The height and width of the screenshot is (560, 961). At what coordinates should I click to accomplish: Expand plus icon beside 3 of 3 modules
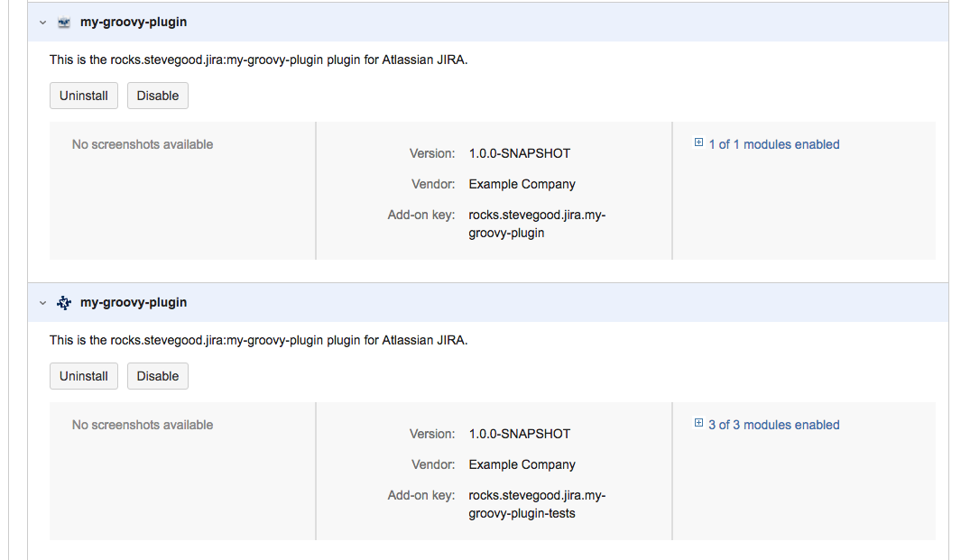pos(698,423)
